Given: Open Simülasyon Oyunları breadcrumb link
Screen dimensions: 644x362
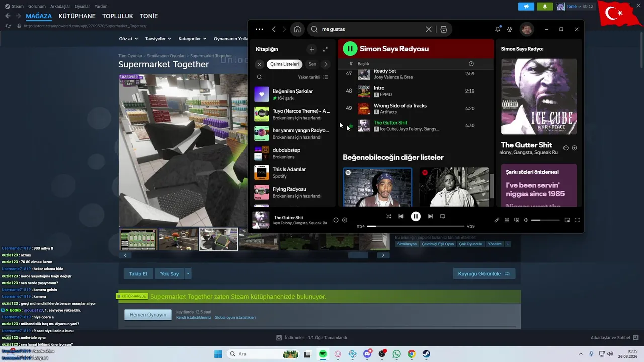Looking at the screenshot, I should click(167, 56).
